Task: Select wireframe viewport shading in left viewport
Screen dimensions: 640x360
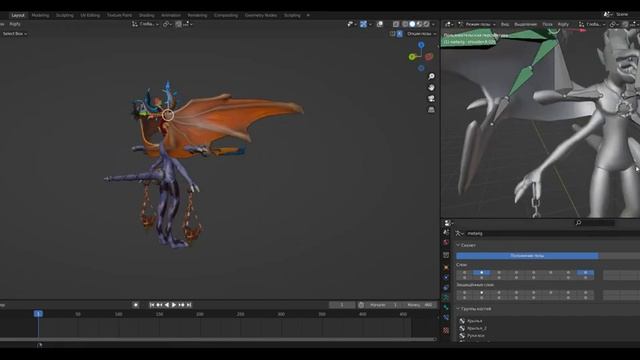Action: (x=405, y=24)
